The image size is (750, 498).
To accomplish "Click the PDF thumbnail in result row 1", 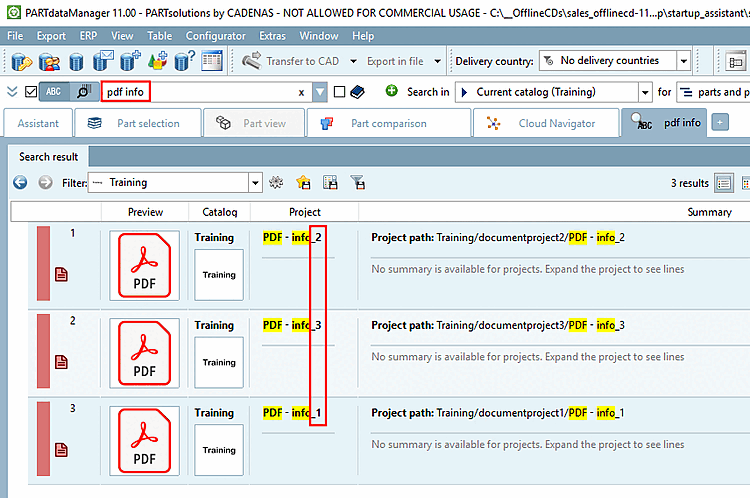I will tap(144, 266).
